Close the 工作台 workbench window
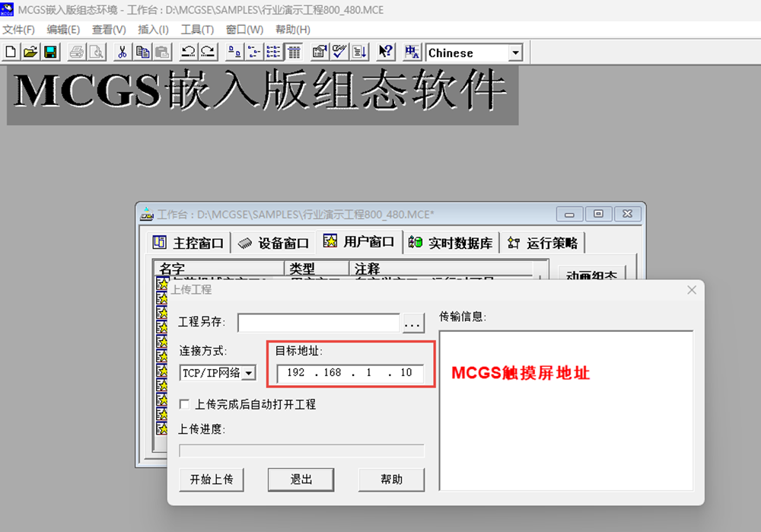761x532 pixels. [x=628, y=214]
